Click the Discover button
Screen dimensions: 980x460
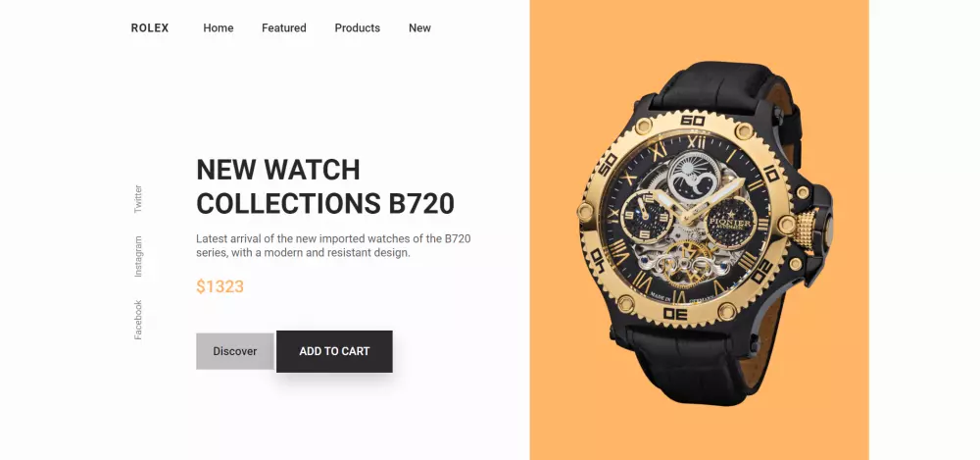[x=235, y=351]
